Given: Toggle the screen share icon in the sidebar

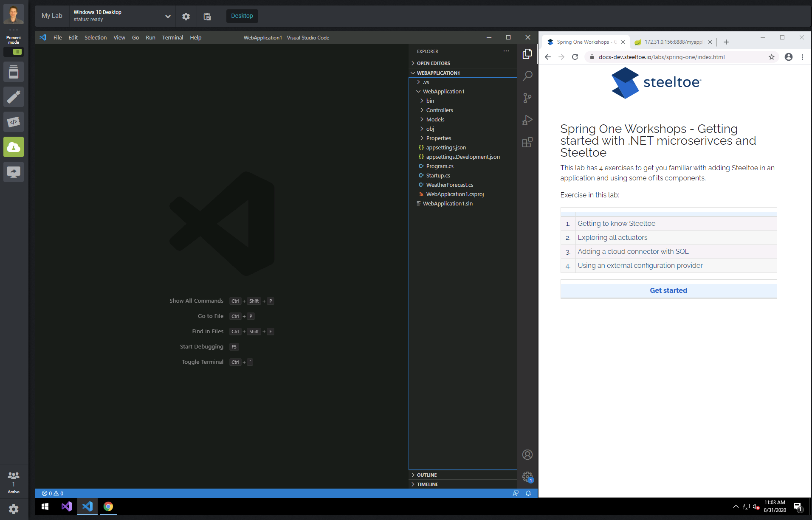Looking at the screenshot, I should (x=14, y=172).
